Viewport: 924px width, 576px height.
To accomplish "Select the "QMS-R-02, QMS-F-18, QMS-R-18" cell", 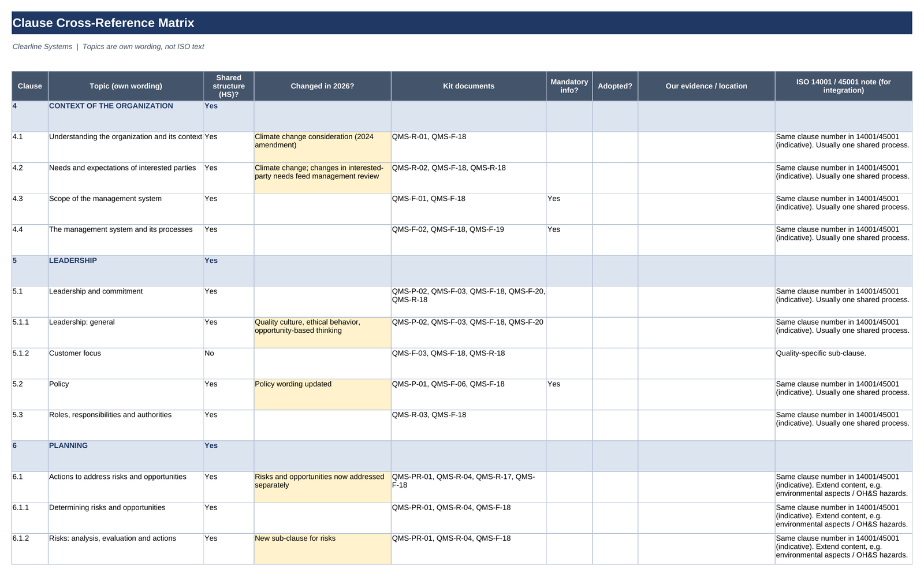I will (469, 178).
